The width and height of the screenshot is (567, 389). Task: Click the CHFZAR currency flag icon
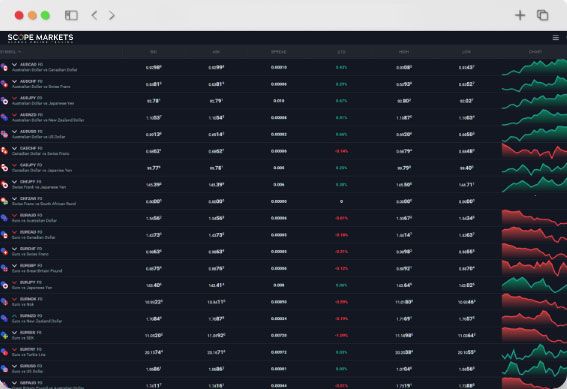(4, 201)
